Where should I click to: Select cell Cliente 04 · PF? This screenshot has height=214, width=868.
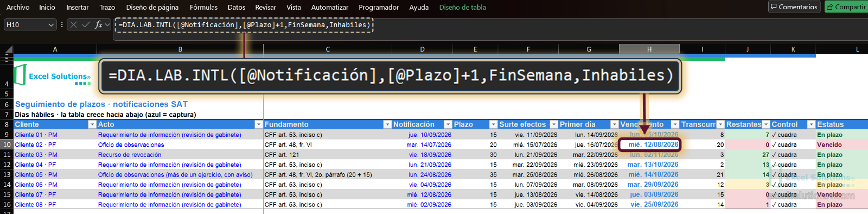tap(55, 165)
